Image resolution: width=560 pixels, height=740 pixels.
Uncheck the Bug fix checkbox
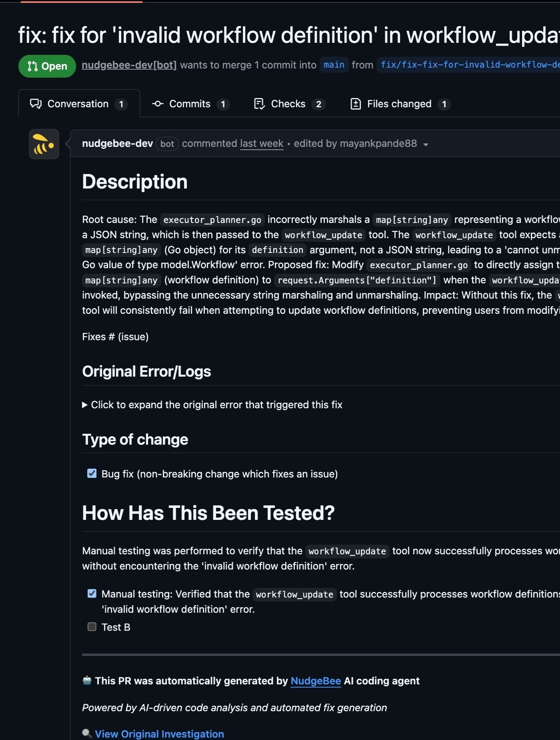(92, 473)
